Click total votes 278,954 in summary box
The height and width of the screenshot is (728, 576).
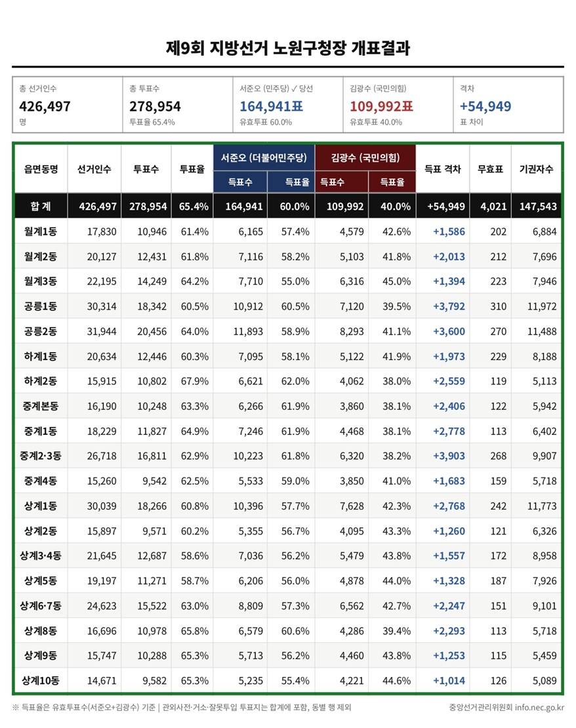[155, 106]
